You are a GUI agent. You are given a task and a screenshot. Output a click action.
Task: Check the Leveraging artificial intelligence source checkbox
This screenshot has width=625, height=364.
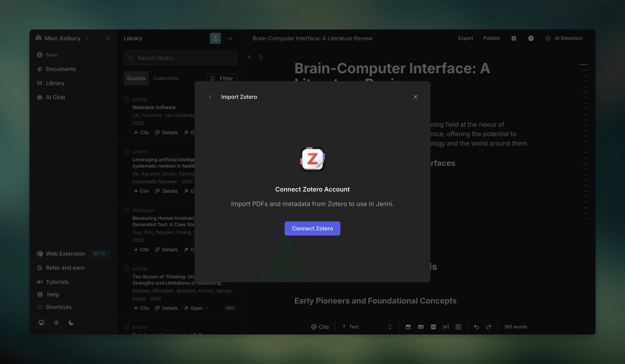(127, 151)
